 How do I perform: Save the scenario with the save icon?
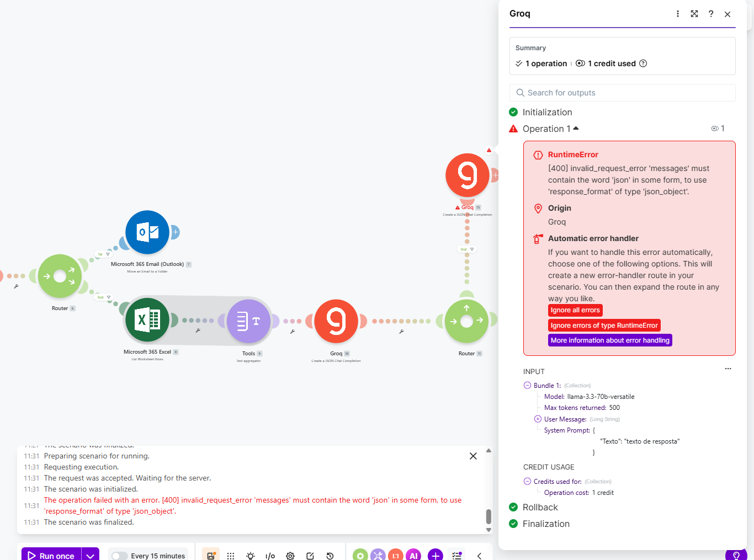tap(211, 556)
